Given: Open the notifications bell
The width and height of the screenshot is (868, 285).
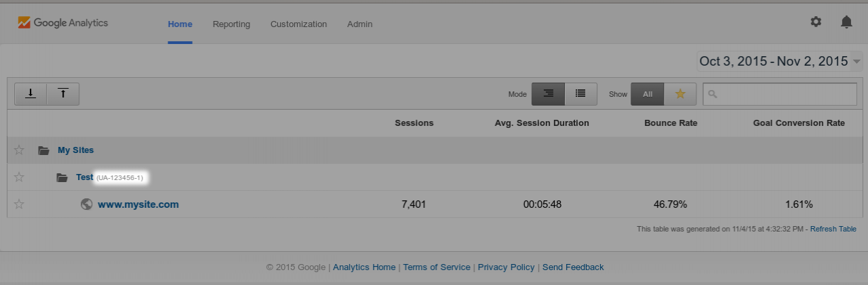Looking at the screenshot, I should click(846, 22).
